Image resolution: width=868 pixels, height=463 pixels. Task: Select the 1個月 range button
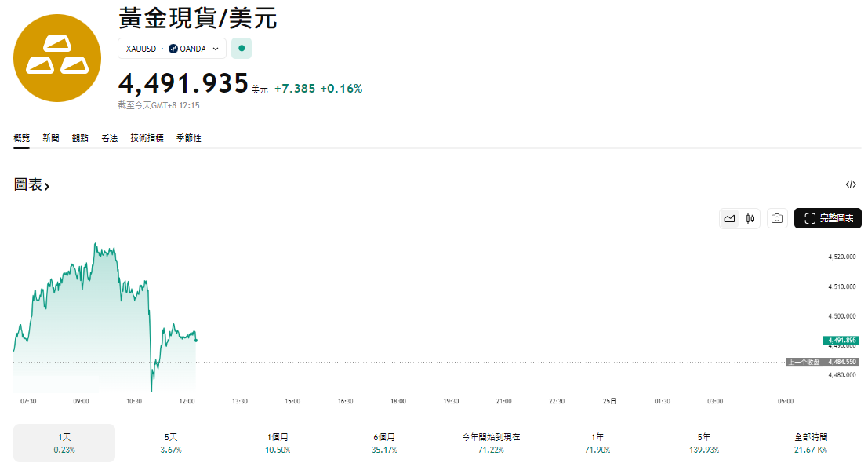(277, 442)
